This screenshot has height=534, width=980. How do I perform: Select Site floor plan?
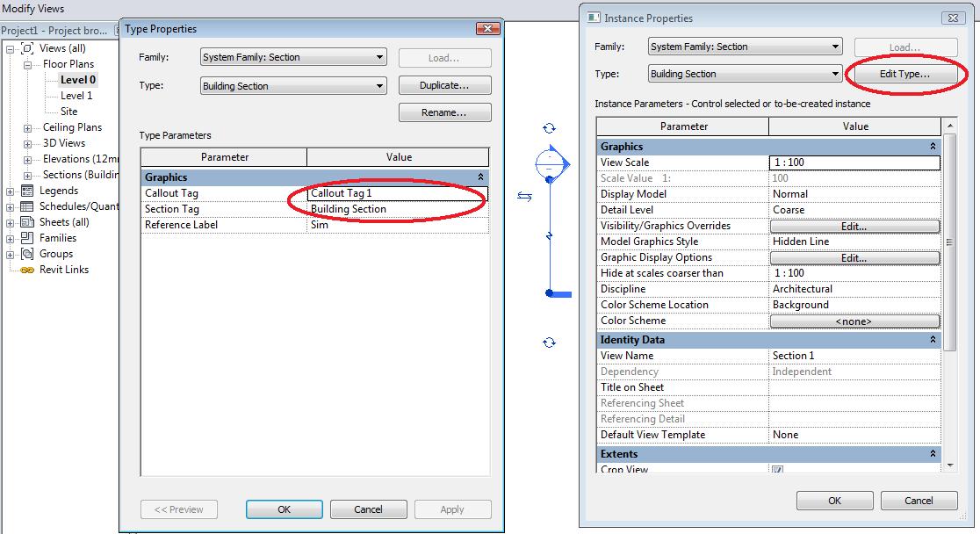68,112
